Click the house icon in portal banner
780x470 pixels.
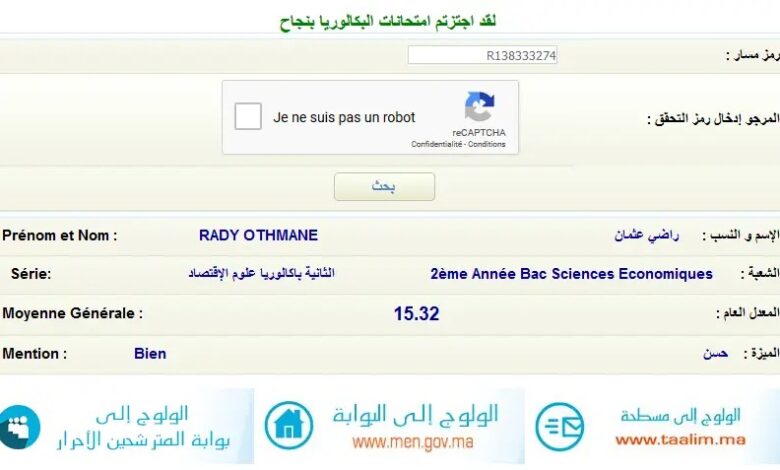pyautogui.click(x=288, y=425)
